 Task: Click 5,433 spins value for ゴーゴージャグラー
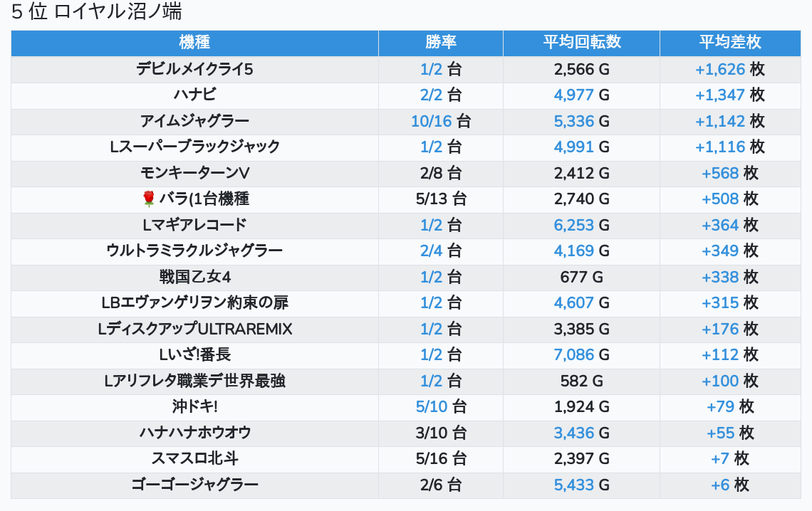[574, 485]
